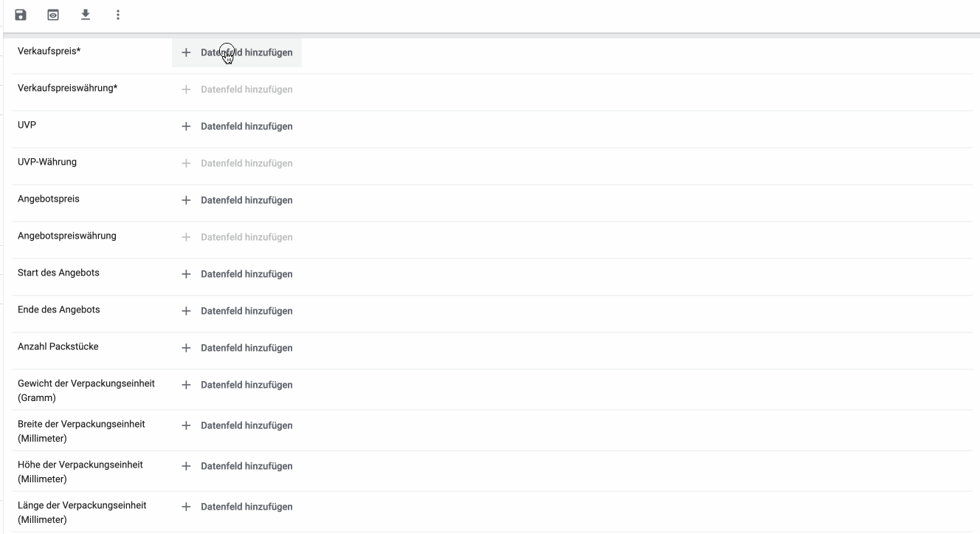Click the greyed Verkaufspreiswährung add field button
This screenshot has width=980, height=534.
click(237, 89)
